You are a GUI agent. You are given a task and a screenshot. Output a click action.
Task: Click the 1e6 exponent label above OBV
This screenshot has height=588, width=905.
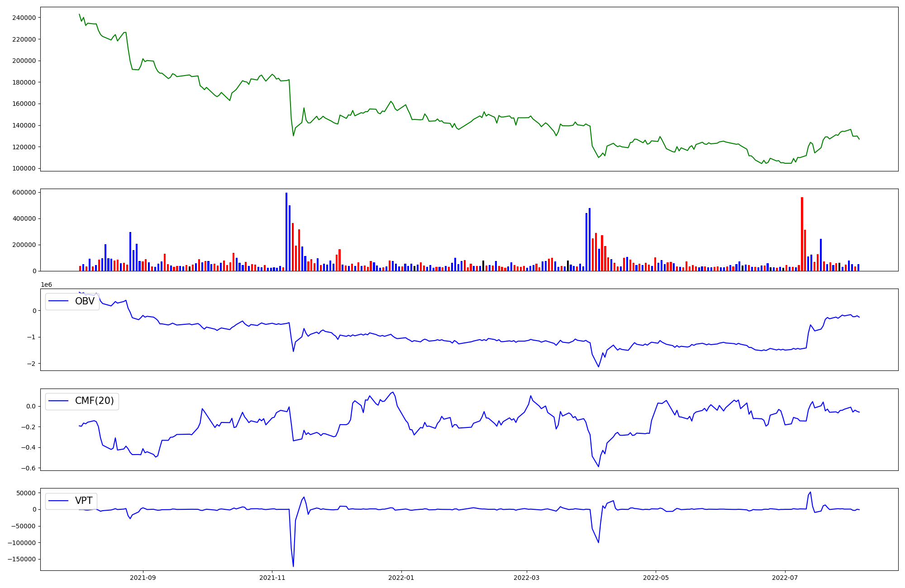[x=46, y=285]
